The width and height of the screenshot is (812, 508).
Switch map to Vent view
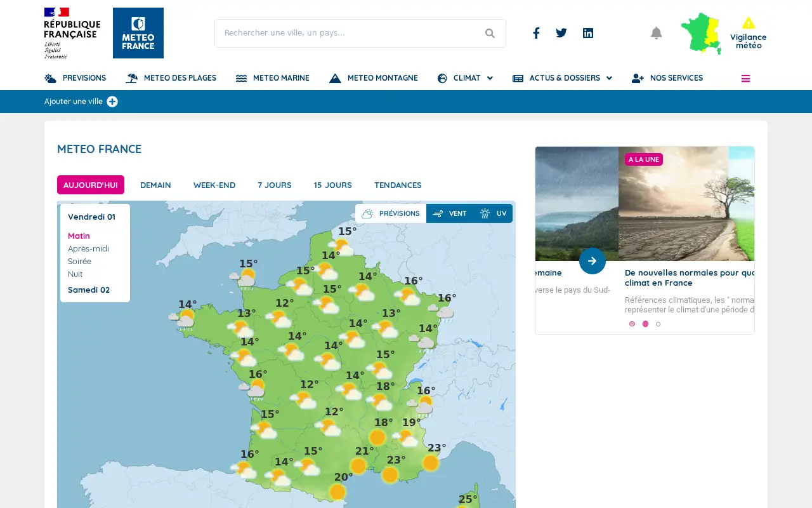(450, 213)
